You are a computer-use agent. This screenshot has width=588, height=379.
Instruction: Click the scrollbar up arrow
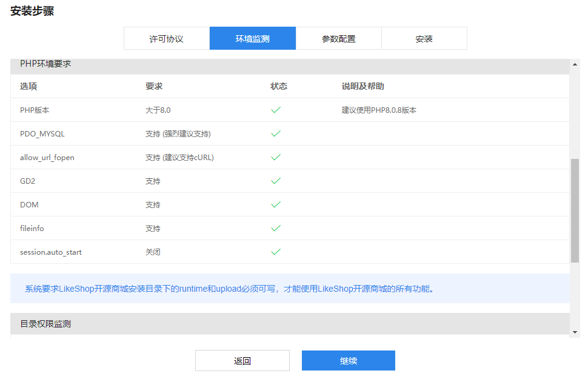pyautogui.click(x=575, y=64)
